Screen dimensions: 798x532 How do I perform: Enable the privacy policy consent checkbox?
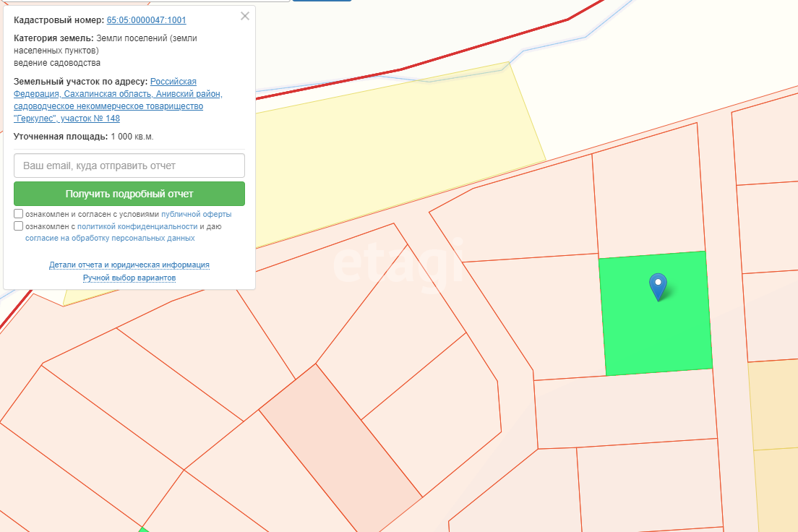[18, 226]
